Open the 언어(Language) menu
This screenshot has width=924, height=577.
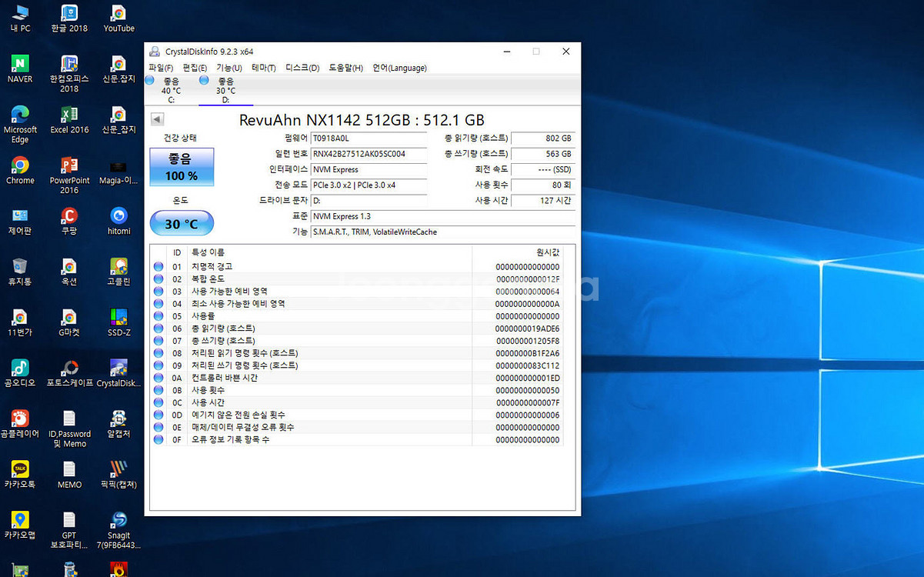tap(399, 68)
